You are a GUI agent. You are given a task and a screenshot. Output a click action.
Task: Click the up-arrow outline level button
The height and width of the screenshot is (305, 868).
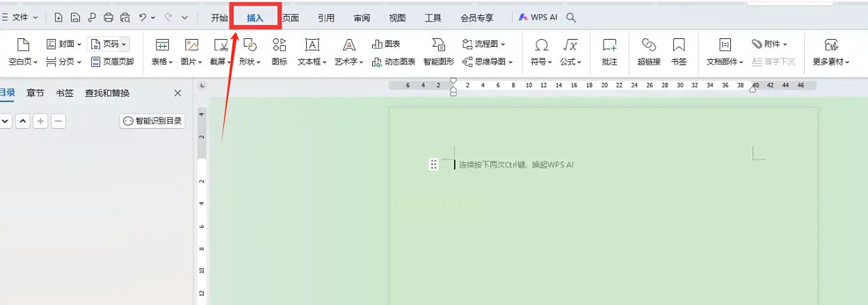pyautogui.click(x=23, y=121)
